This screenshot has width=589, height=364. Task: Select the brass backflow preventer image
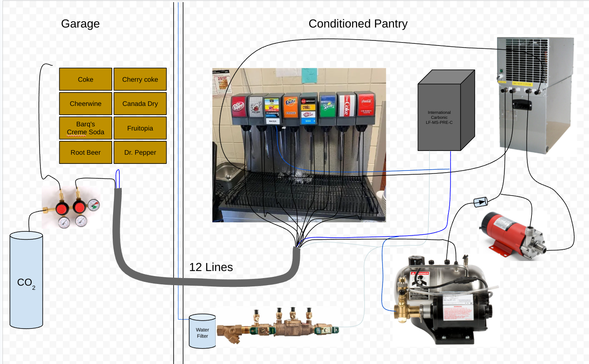coord(277,326)
